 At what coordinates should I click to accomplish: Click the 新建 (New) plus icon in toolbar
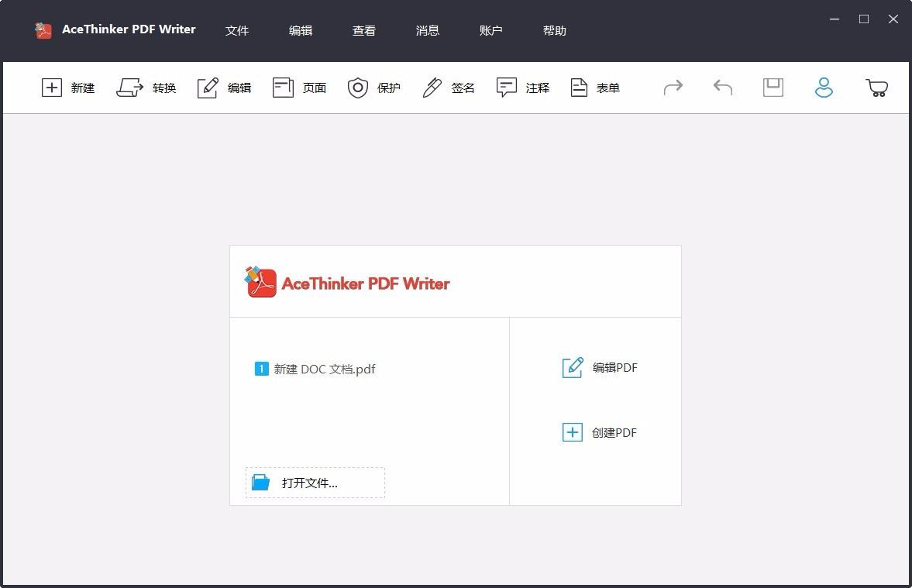pyautogui.click(x=52, y=88)
